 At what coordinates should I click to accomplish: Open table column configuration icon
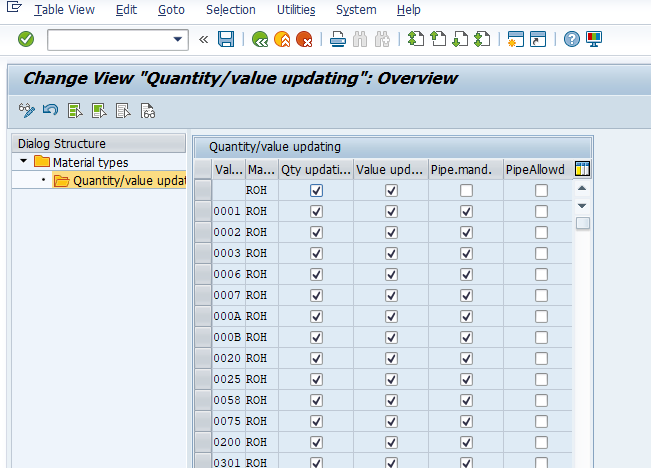coord(583,169)
